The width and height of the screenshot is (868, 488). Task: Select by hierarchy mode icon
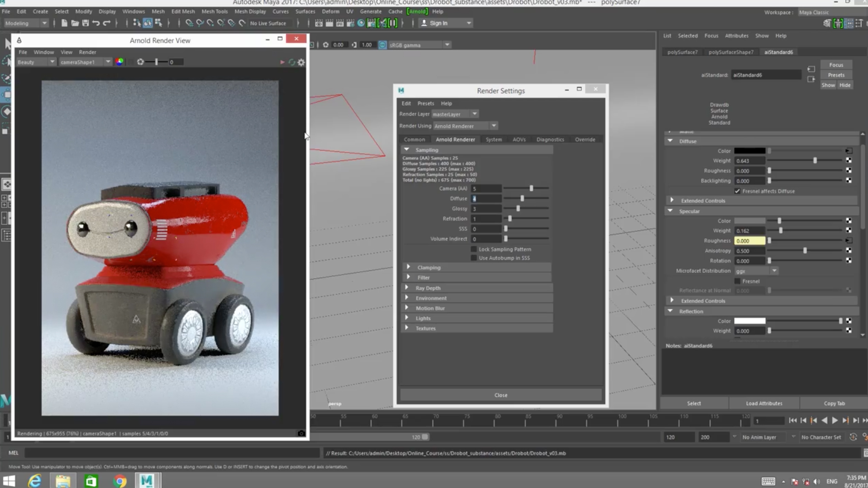136,23
